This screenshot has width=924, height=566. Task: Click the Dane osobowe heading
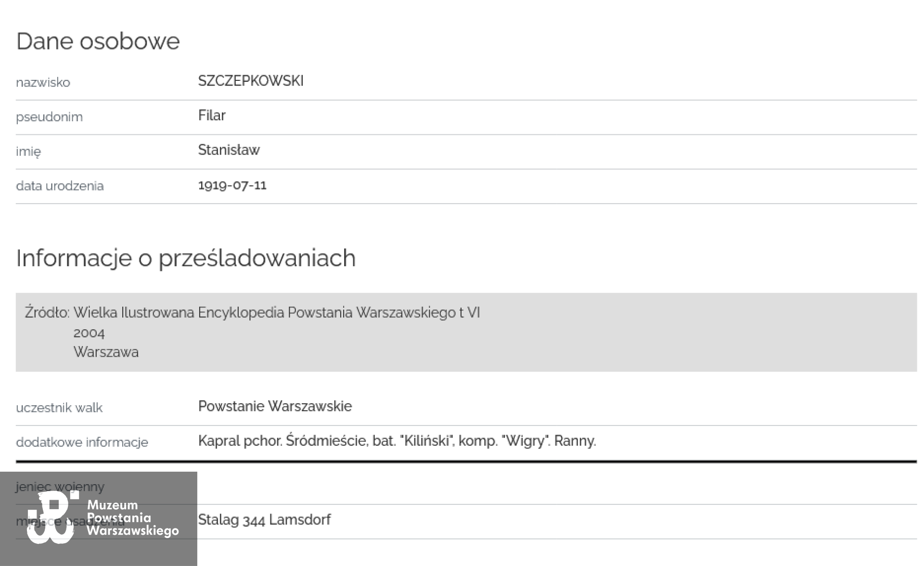[98, 41]
